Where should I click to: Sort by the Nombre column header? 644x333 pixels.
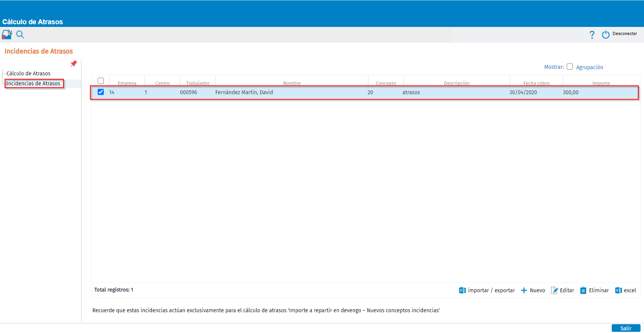[x=292, y=83]
